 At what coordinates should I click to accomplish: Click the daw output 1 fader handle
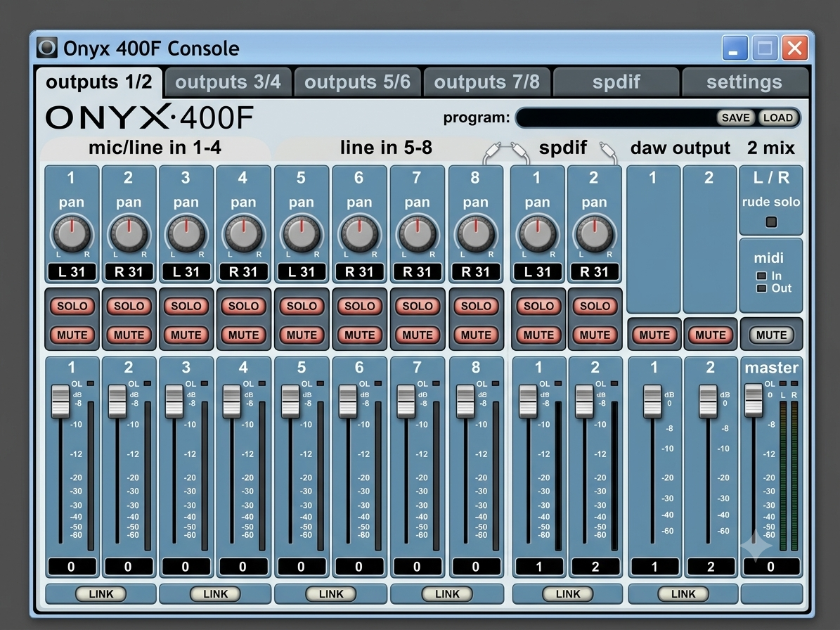(x=652, y=401)
